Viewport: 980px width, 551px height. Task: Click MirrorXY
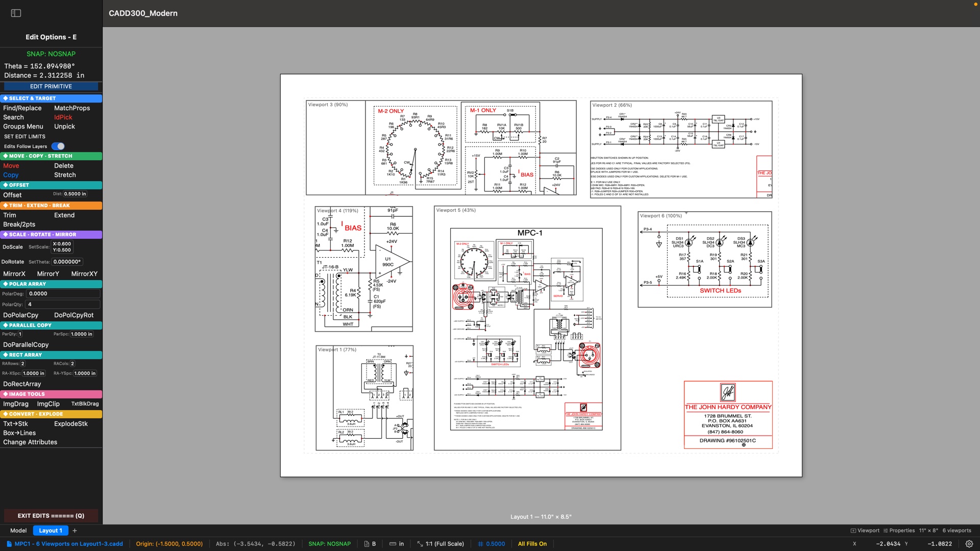pyautogui.click(x=84, y=274)
